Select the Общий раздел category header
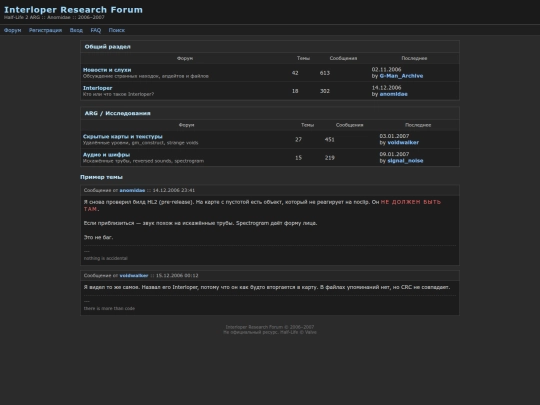 (x=107, y=47)
